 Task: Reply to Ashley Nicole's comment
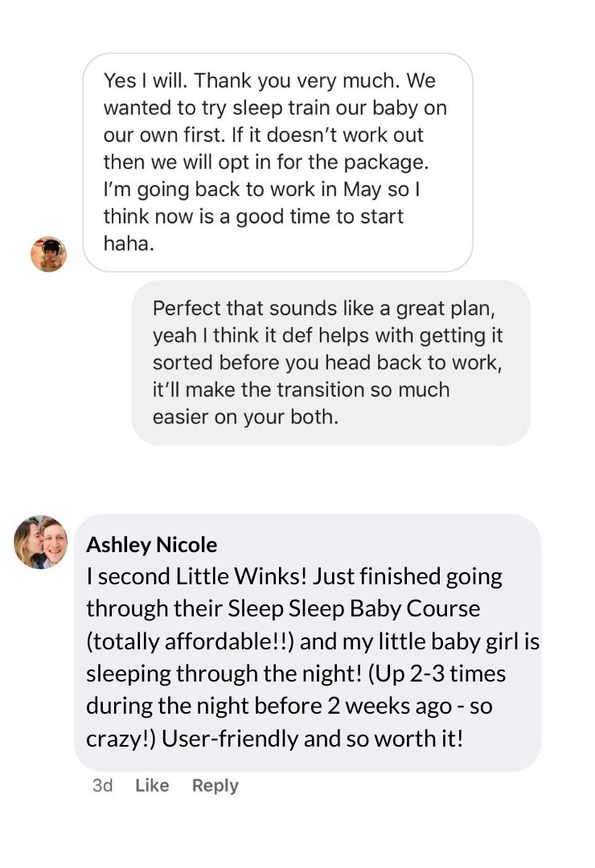point(215,785)
